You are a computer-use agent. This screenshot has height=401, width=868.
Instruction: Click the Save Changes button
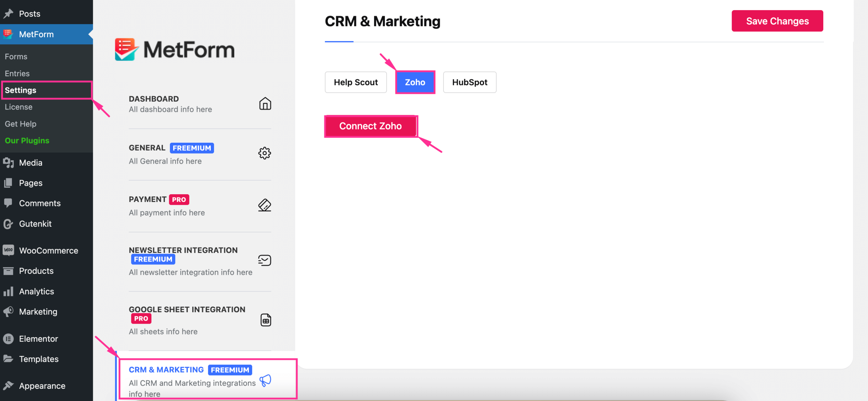coord(777,21)
